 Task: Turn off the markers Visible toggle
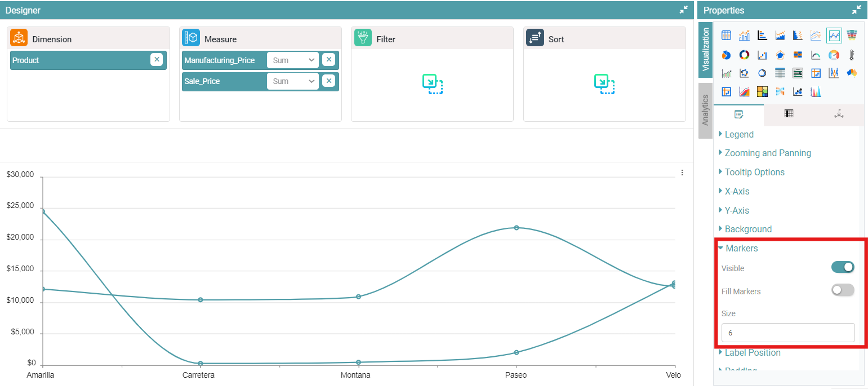(x=843, y=267)
